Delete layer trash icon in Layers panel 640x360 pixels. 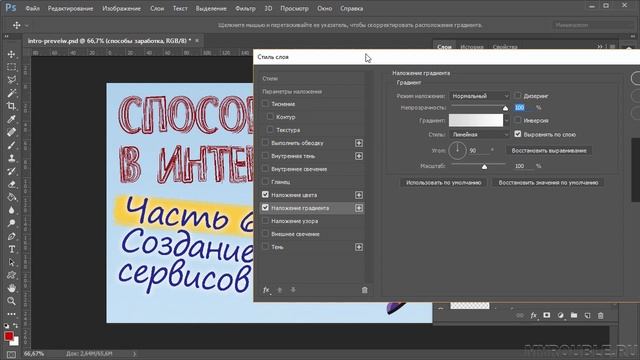click(x=600, y=316)
